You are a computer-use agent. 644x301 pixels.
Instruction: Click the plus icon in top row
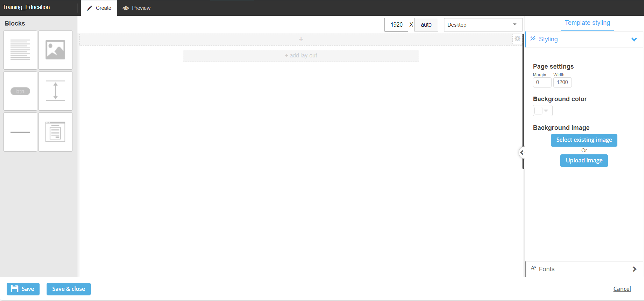click(x=301, y=39)
